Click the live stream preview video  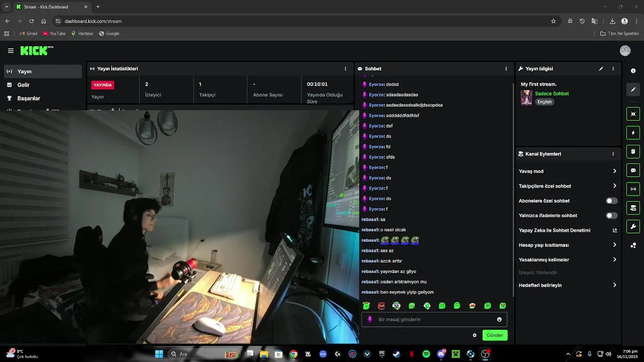tap(180, 227)
